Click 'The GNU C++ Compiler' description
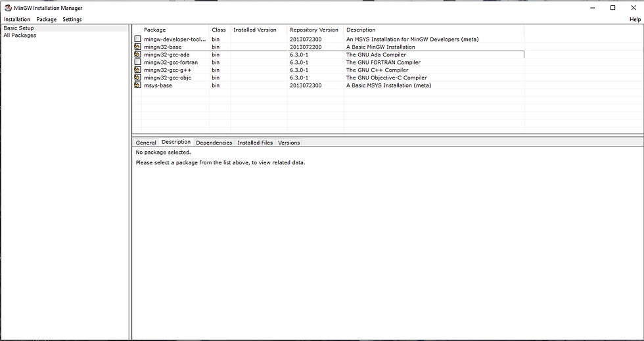This screenshot has width=644, height=341. [x=377, y=70]
